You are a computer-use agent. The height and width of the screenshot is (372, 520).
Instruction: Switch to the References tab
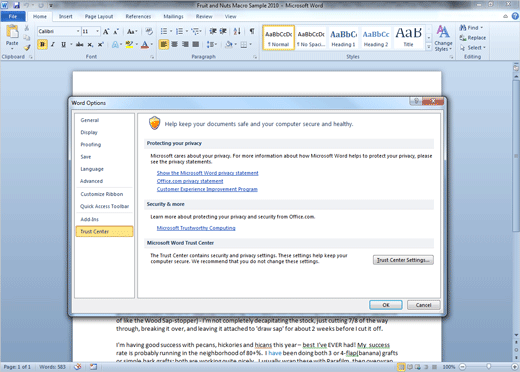138,16
